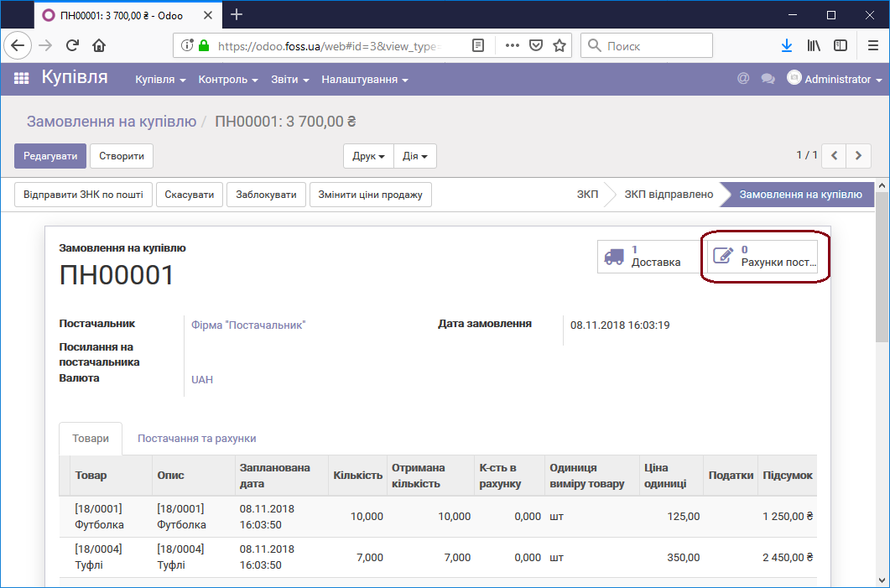Toggle the browser sidebar
The width and height of the screenshot is (890, 588).
[x=841, y=45]
